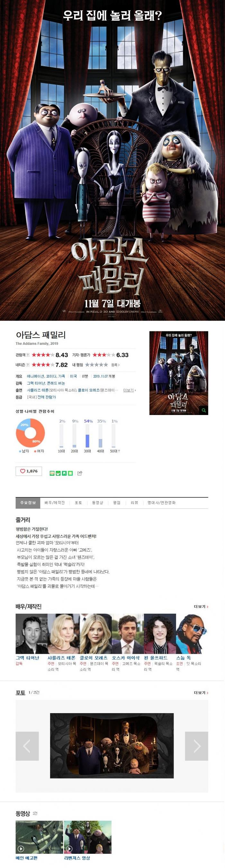Open 더보기 for the 배우/제작진 section
The height and width of the screenshot is (868, 225).
pos(201,607)
